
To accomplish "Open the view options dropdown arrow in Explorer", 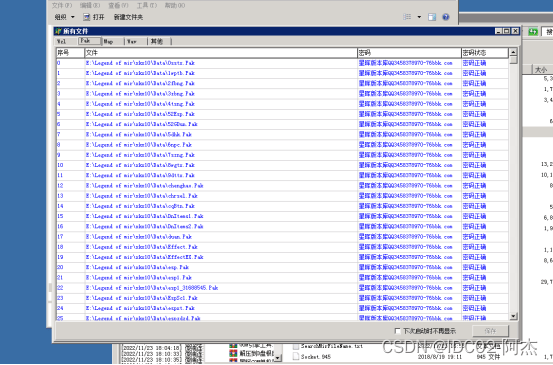I will pyautogui.click(x=419, y=17).
